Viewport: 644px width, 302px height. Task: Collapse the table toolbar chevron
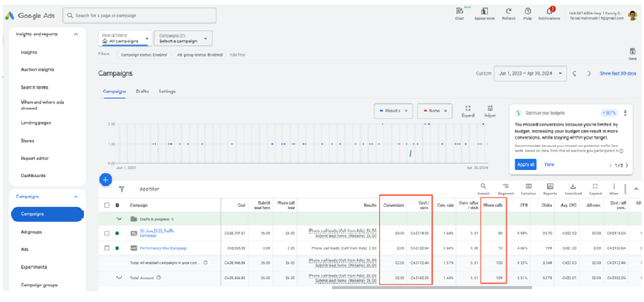point(636,189)
